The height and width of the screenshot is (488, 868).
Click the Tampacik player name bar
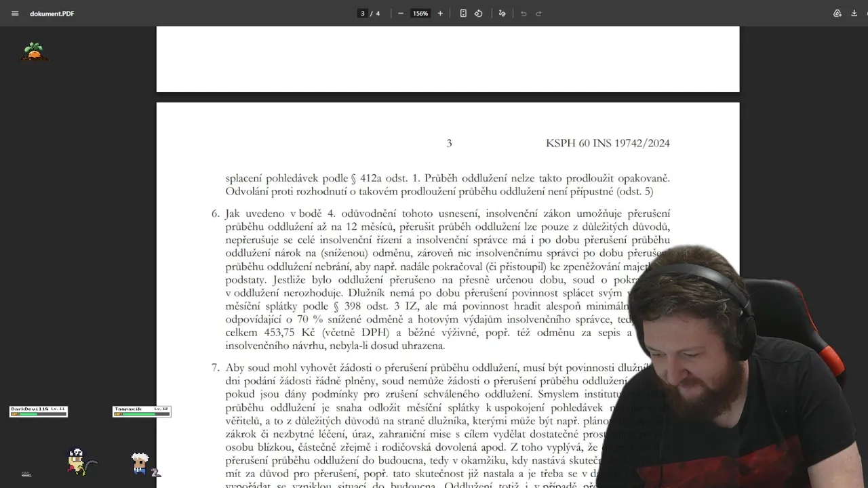(142, 411)
